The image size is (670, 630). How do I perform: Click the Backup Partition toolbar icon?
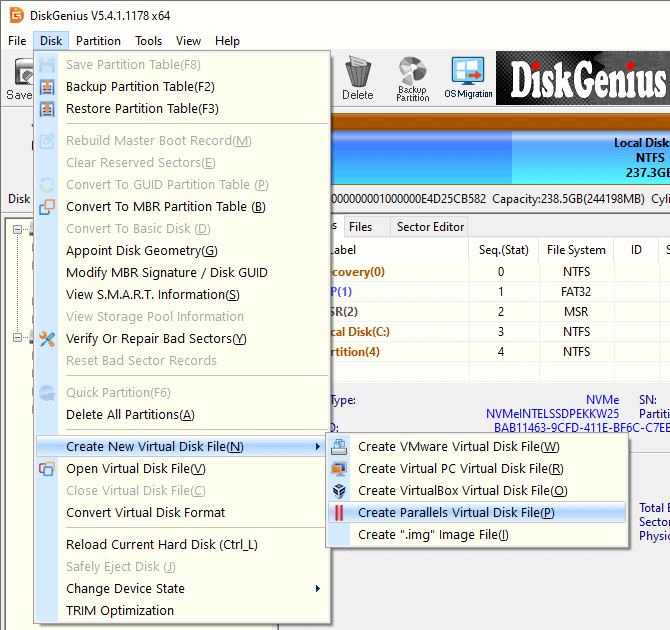tap(412, 78)
